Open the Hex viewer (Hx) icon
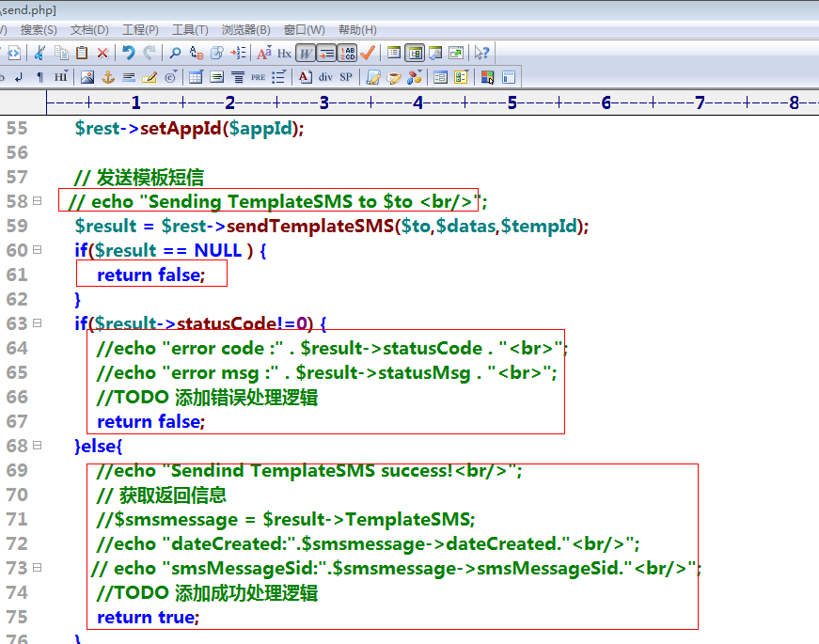 [x=284, y=54]
